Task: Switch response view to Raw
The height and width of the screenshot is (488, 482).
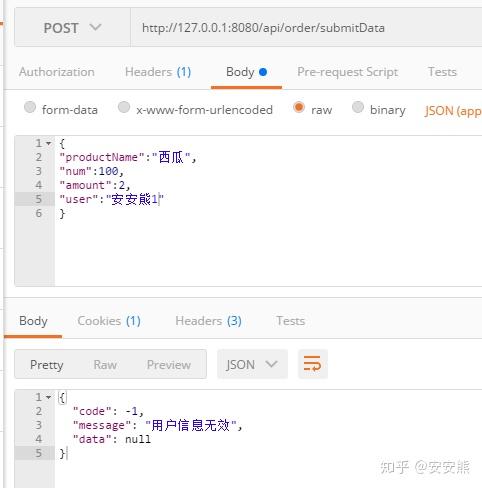Action: click(x=105, y=365)
